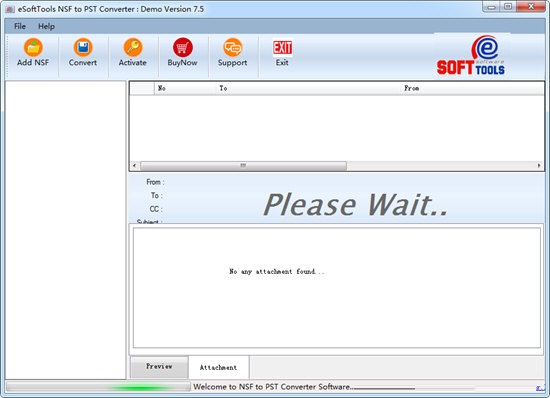Viewport: 550px width, 398px height.
Task: Open the File menu
Action: (x=20, y=26)
